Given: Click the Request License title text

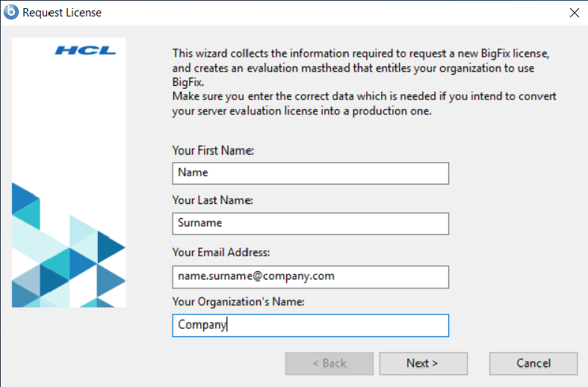Looking at the screenshot, I should 62,13.
